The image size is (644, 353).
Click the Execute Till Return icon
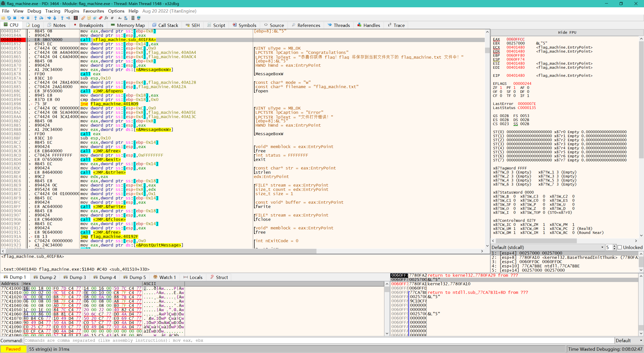click(x=62, y=18)
